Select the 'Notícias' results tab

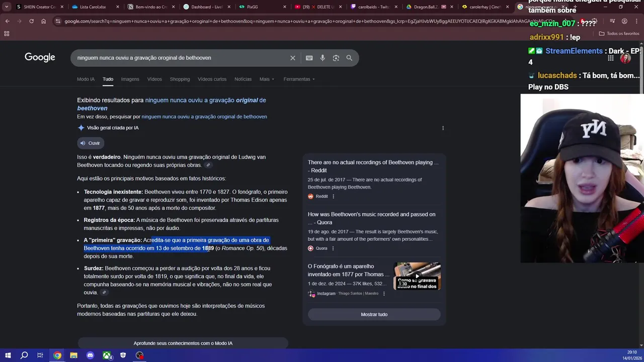click(x=243, y=79)
